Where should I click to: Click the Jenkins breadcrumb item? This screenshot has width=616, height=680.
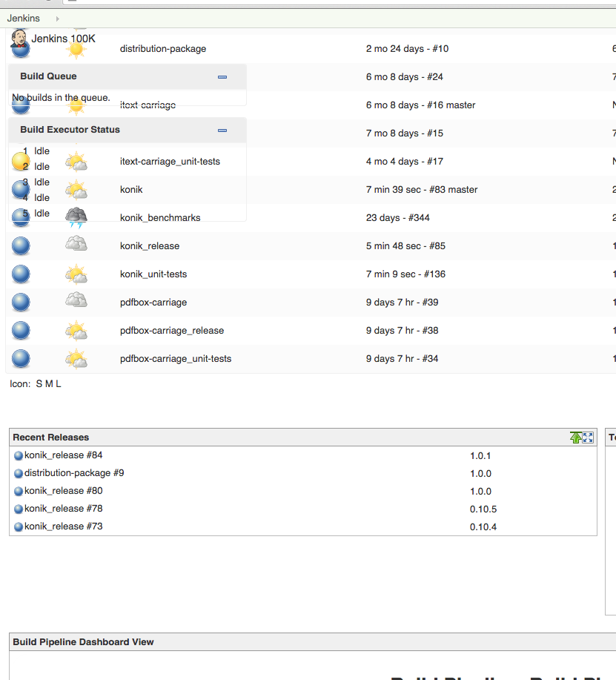[x=24, y=18]
